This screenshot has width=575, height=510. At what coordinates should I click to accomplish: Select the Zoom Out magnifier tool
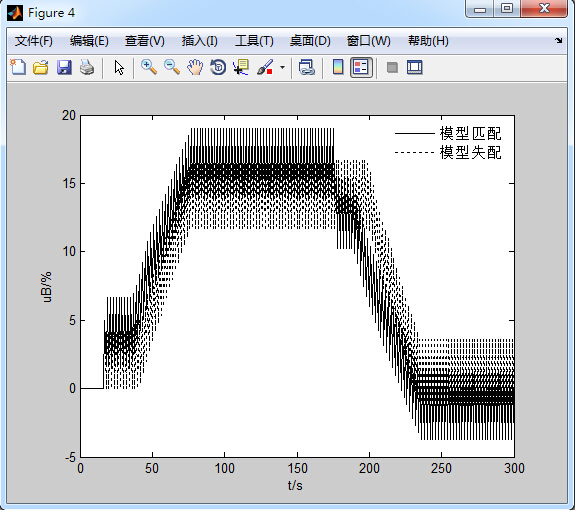[172, 67]
